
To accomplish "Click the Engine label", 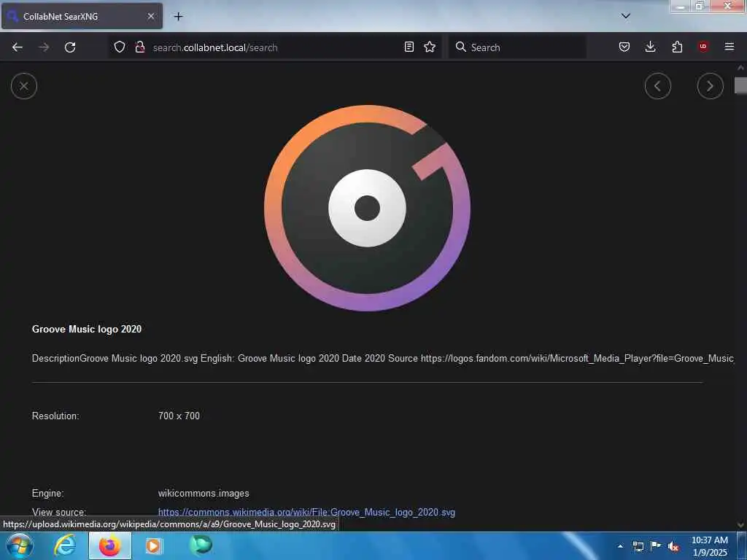I will 47,494.
